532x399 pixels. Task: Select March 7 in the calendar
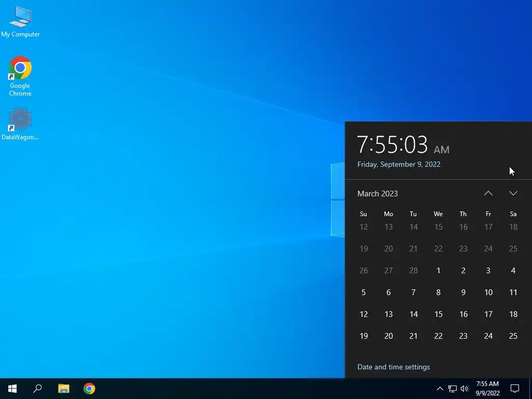click(x=413, y=292)
